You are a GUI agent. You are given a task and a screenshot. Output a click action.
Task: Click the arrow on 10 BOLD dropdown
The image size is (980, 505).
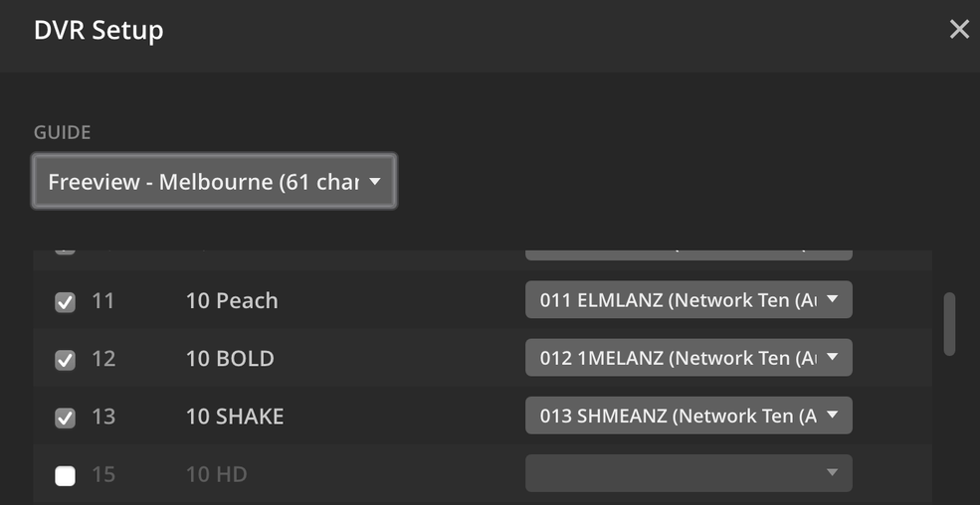[x=833, y=358]
